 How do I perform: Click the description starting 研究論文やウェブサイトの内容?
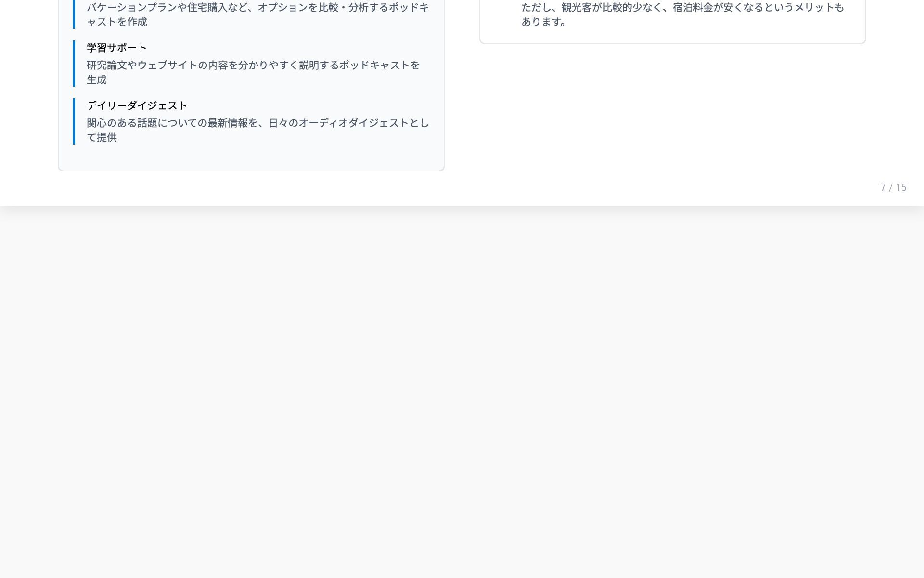pyautogui.click(x=253, y=72)
